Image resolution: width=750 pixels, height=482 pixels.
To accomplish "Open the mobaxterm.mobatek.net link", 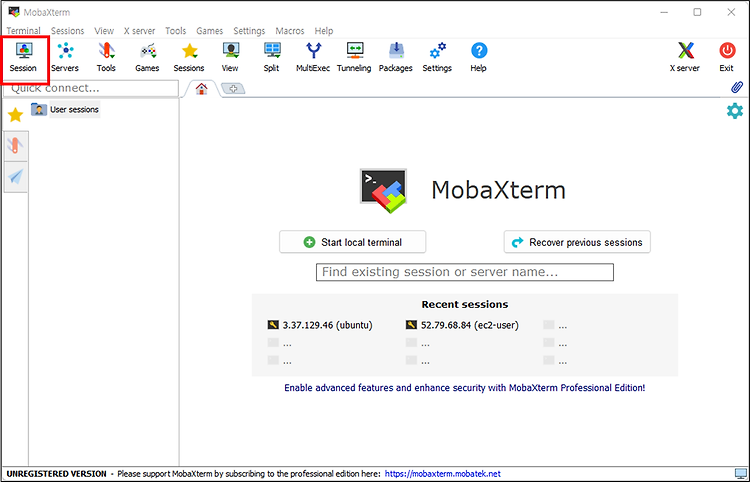I will point(442,474).
